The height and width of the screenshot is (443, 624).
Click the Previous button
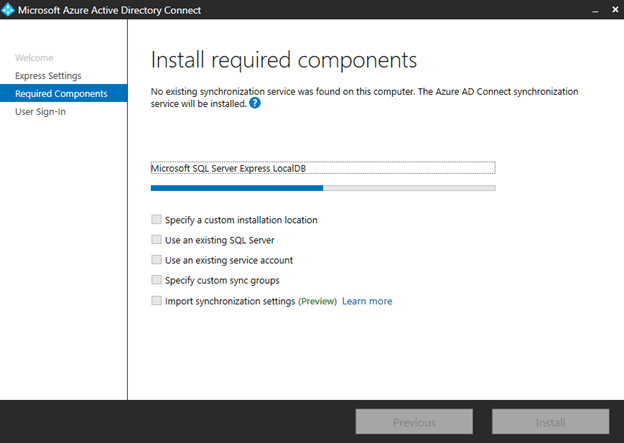[414, 422]
